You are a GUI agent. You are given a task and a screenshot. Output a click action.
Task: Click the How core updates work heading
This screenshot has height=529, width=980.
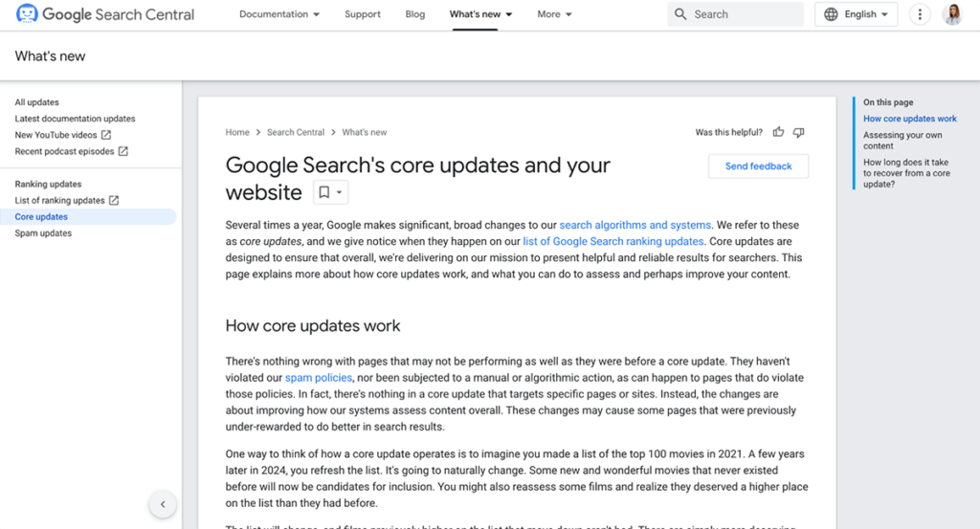coord(313,325)
